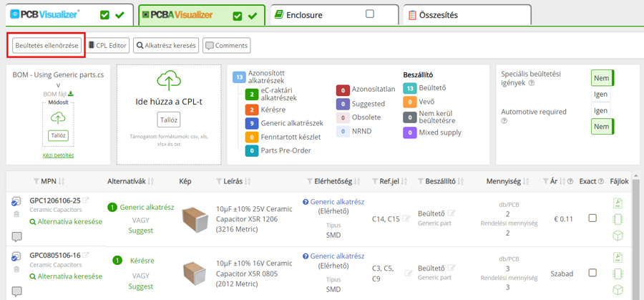Toggle the Enclosure tab checkbox
Viewport: 644px width, 300px height.
pyautogui.click(x=370, y=14)
